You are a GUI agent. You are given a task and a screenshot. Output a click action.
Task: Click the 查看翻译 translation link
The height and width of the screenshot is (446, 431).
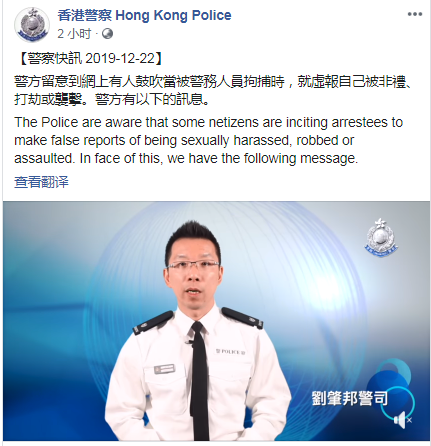pos(41,182)
